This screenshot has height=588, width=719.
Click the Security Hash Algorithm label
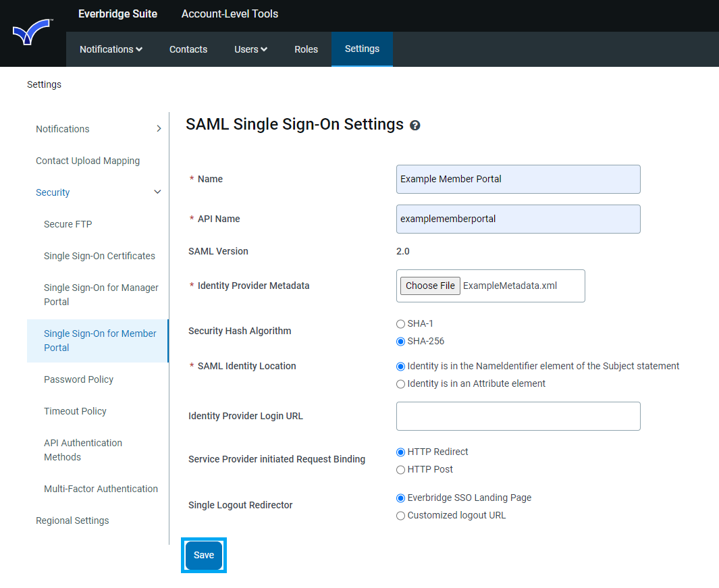pyautogui.click(x=240, y=331)
